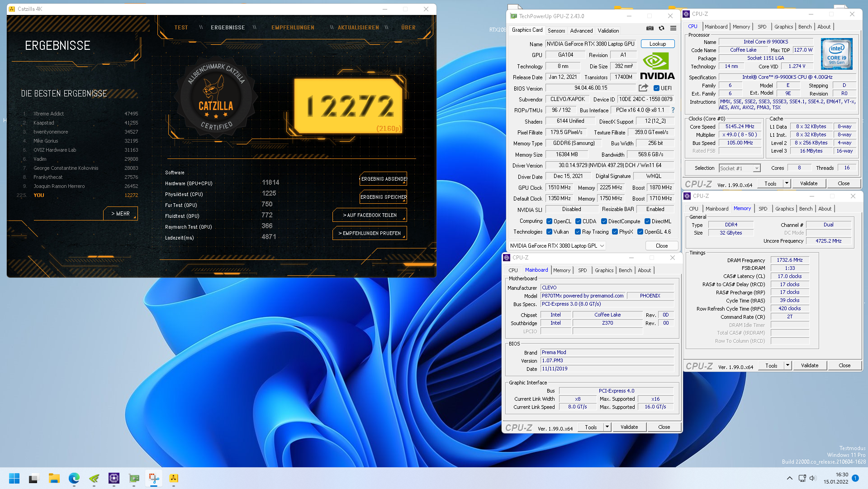Open the Validation tab in GPU-Z
The image size is (868, 489).
click(608, 31)
